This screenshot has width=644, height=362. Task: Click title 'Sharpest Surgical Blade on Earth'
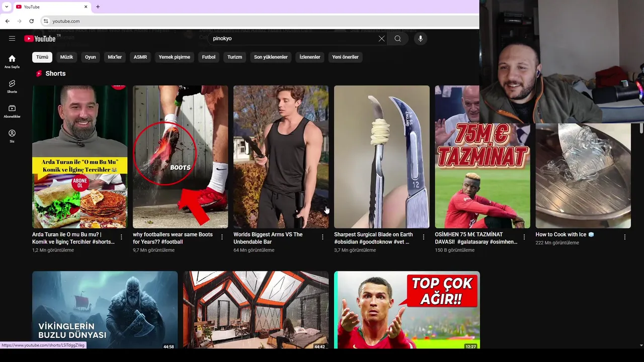pos(373,238)
